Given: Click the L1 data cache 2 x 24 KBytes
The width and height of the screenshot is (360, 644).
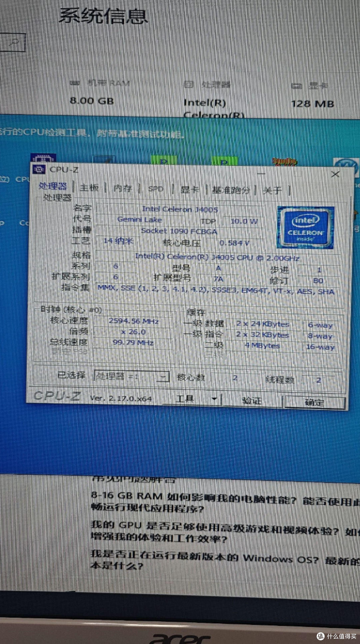Looking at the screenshot, I should coord(263,324).
